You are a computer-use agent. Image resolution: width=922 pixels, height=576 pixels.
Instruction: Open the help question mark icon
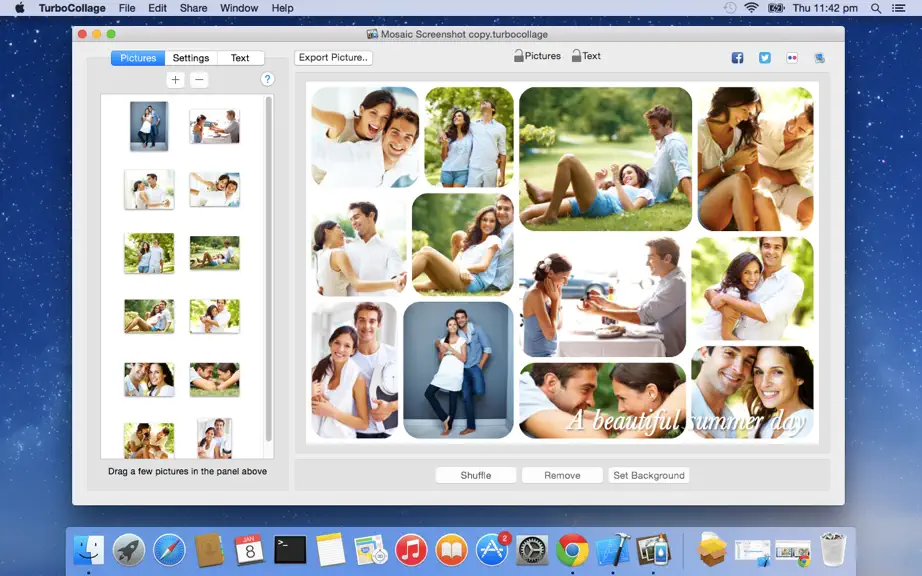point(267,79)
